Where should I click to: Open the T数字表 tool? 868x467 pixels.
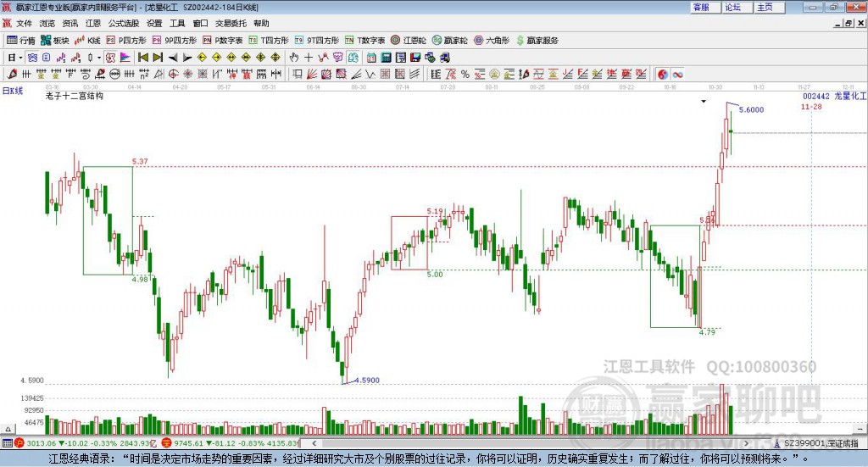(x=364, y=41)
